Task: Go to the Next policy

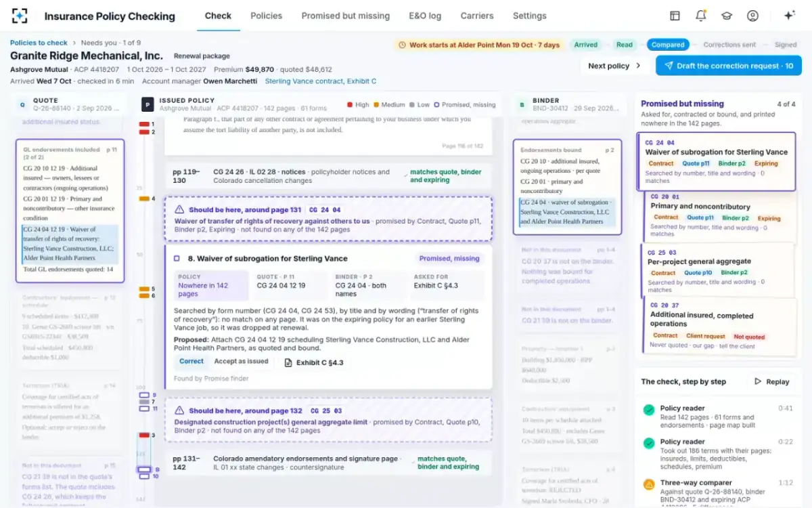Action: (615, 66)
